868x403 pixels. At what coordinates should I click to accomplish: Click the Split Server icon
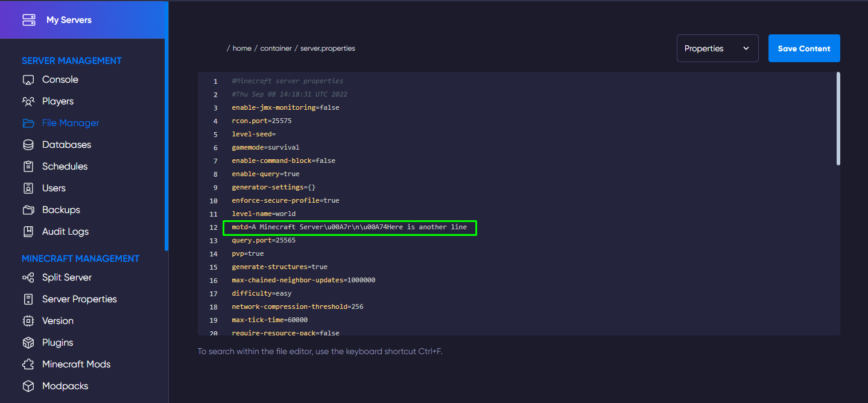[28, 277]
